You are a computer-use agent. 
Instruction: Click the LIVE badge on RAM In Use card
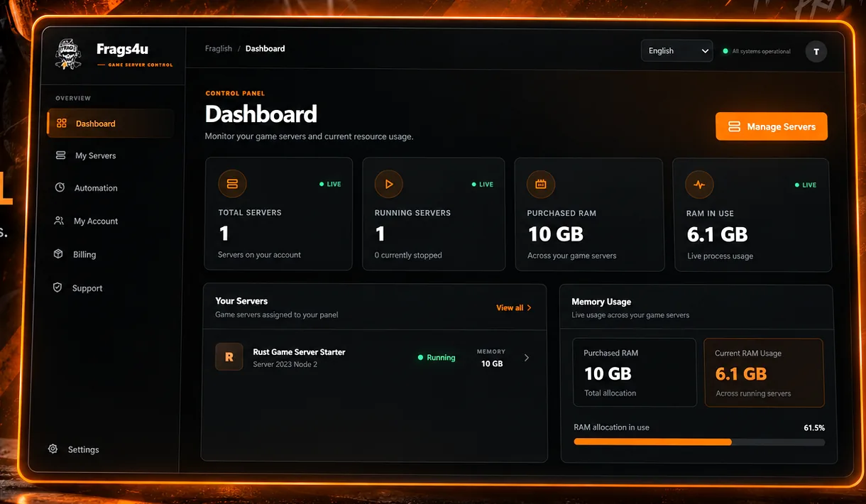806,185
